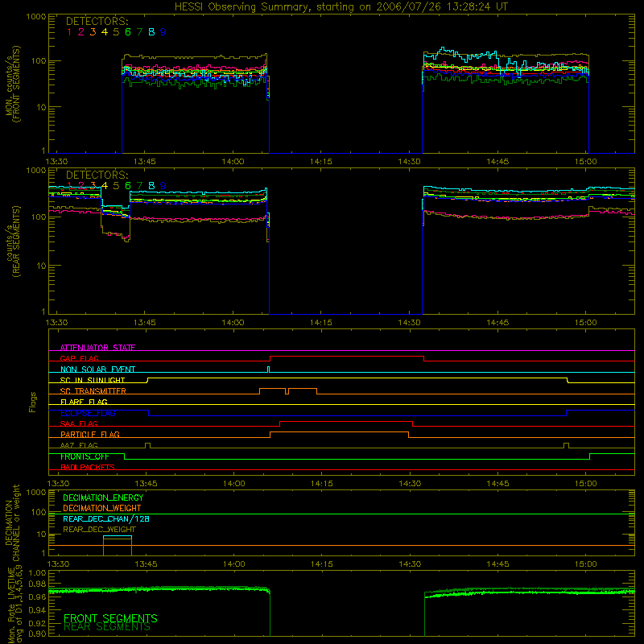Click the 13:30 tick label under the Flags panel
The height and width of the screenshot is (644, 644).
(x=58, y=484)
